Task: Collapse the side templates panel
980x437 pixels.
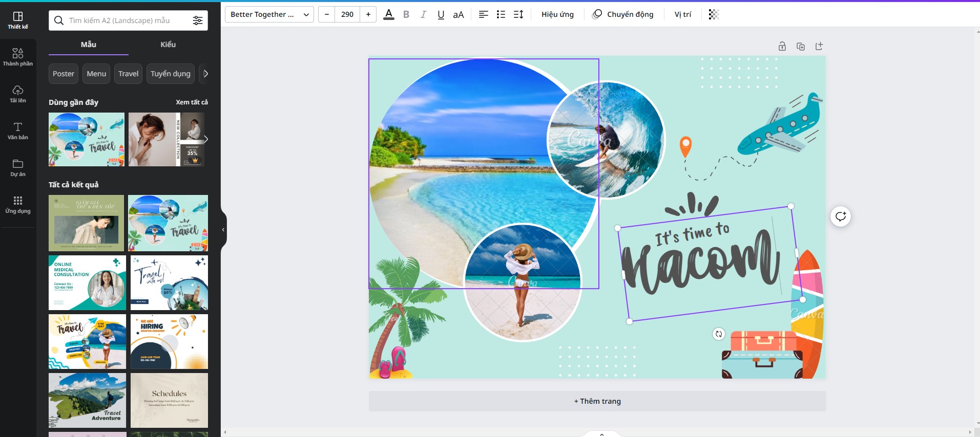Action: point(223,230)
